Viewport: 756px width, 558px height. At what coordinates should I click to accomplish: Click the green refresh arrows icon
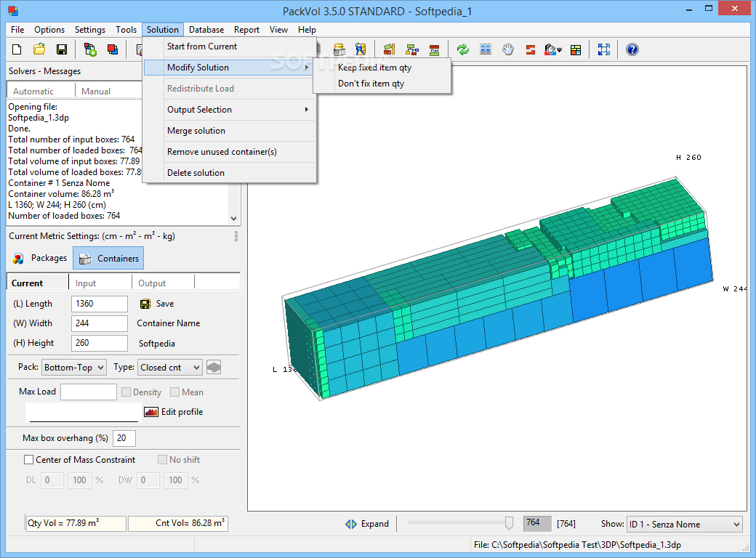[x=463, y=49]
